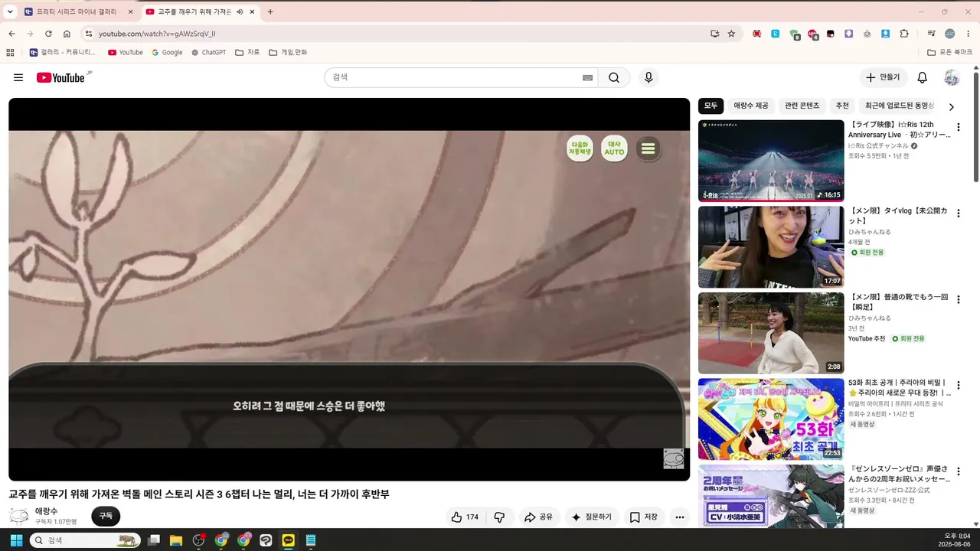980x551 pixels.
Task: Click the Windows taskbar 검색 search box
Action: 85,540
